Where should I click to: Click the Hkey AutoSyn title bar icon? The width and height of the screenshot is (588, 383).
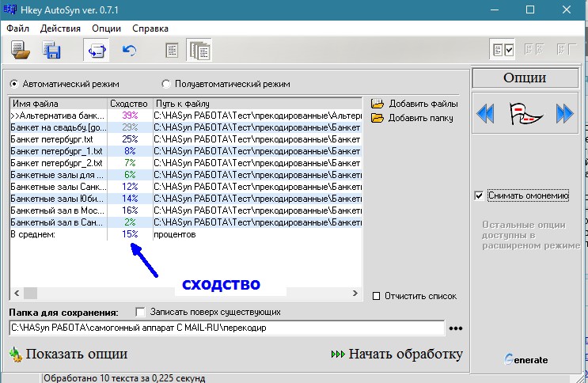tap(9, 9)
